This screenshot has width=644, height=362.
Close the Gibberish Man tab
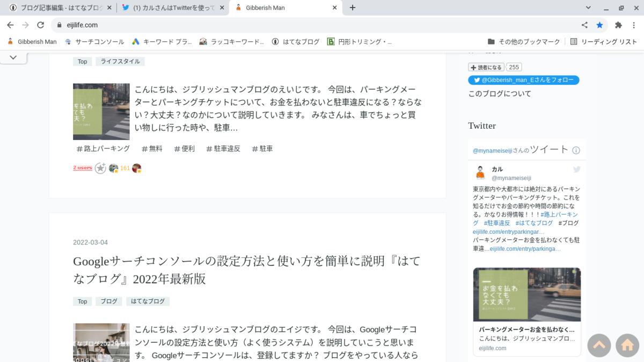pyautogui.click(x=334, y=8)
